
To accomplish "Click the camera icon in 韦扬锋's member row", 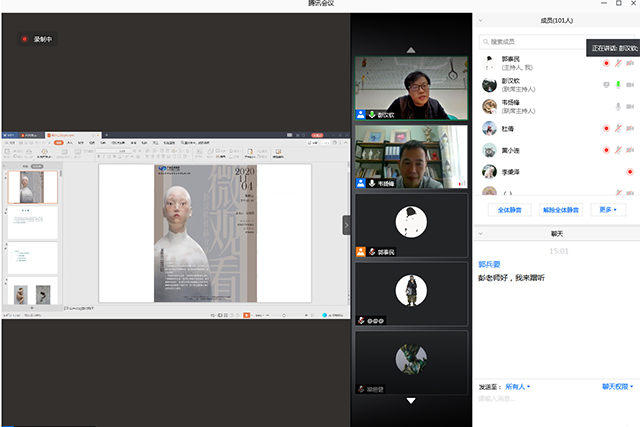I will pyautogui.click(x=630, y=107).
